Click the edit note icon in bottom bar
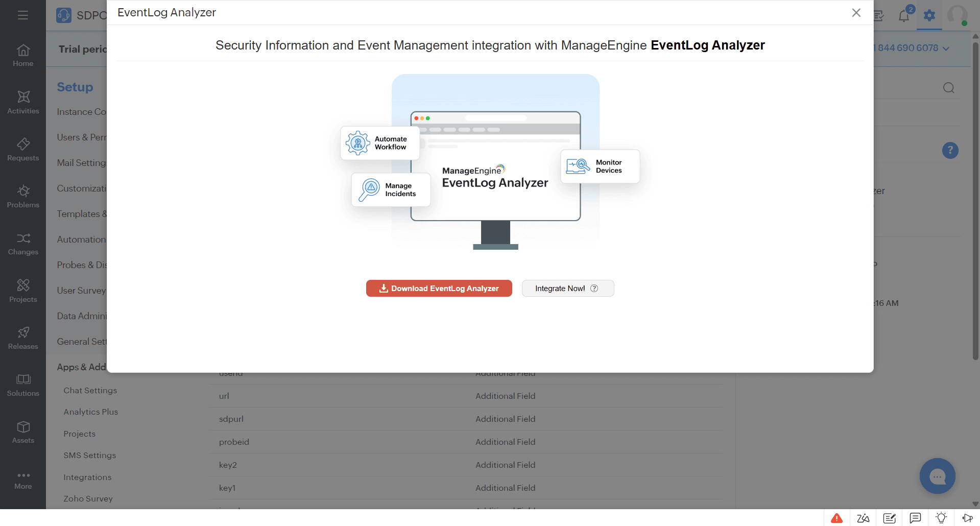 [890, 518]
